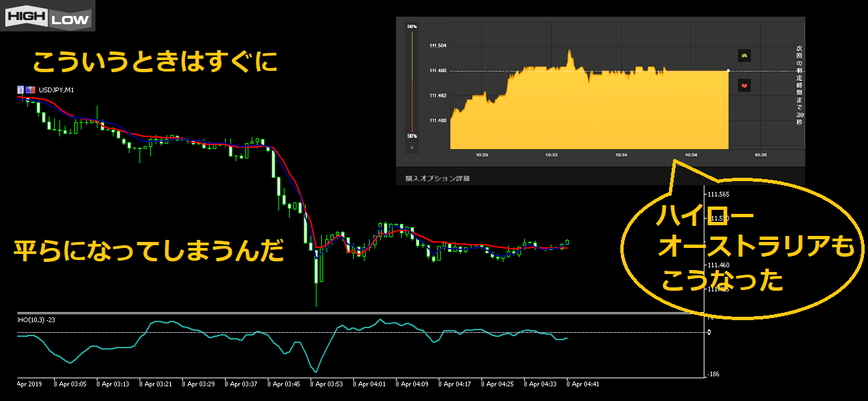Click the red Low arrow button
The width and height of the screenshot is (868, 401).
coord(744,85)
